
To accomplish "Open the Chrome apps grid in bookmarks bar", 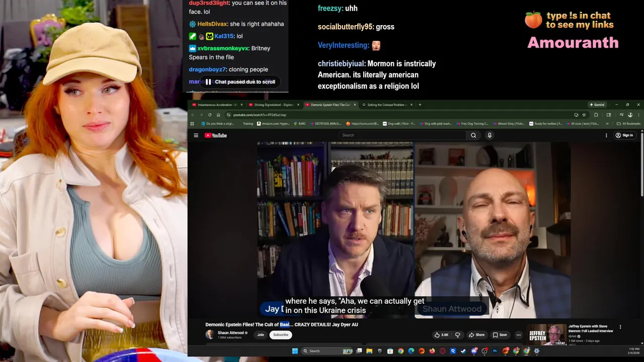I will (x=192, y=124).
